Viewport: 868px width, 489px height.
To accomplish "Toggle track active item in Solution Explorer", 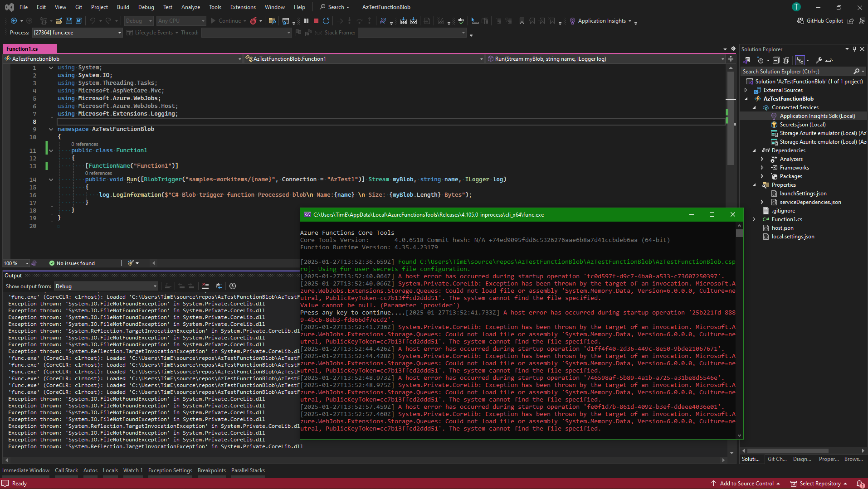I will pyautogui.click(x=800, y=60).
